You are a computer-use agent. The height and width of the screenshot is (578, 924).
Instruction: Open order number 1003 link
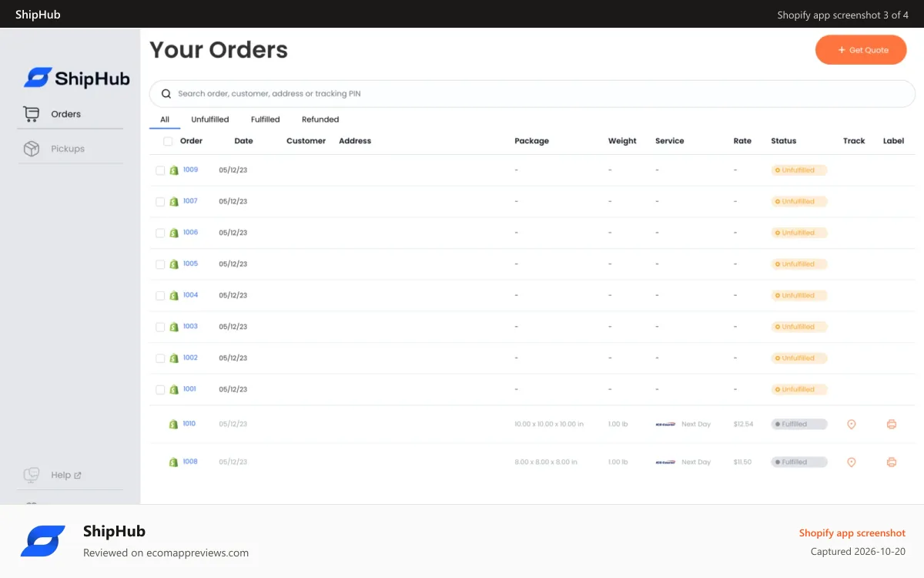click(x=190, y=326)
